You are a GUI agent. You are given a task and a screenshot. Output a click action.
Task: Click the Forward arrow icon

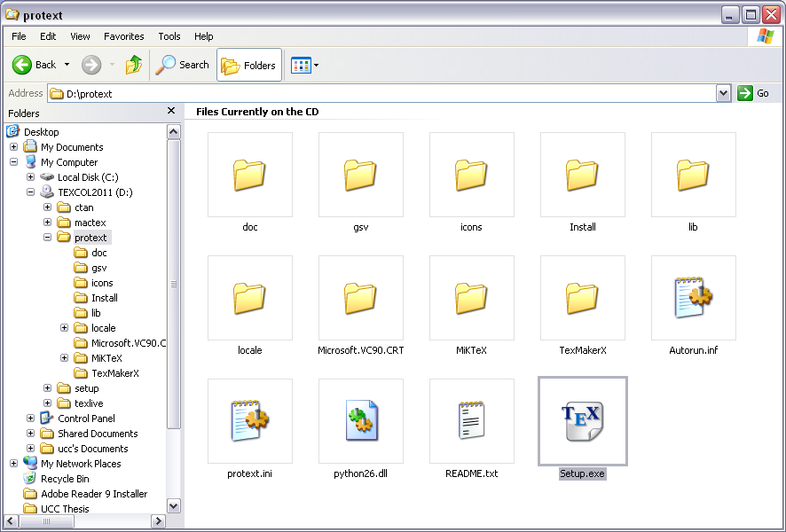[x=91, y=65]
